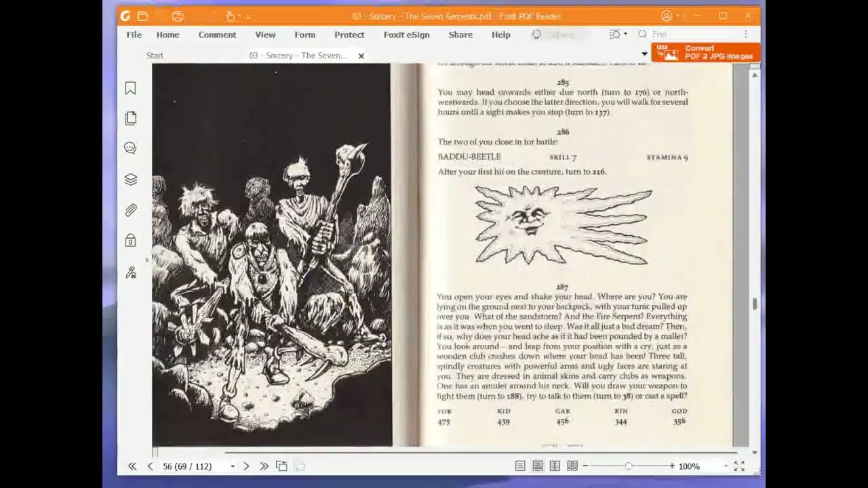Close the 03 - Sorcery document tab

pyautogui.click(x=361, y=56)
